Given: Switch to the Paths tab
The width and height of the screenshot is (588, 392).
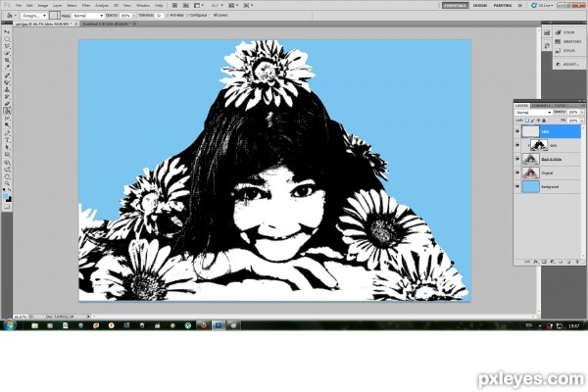Looking at the screenshot, I should (560, 106).
